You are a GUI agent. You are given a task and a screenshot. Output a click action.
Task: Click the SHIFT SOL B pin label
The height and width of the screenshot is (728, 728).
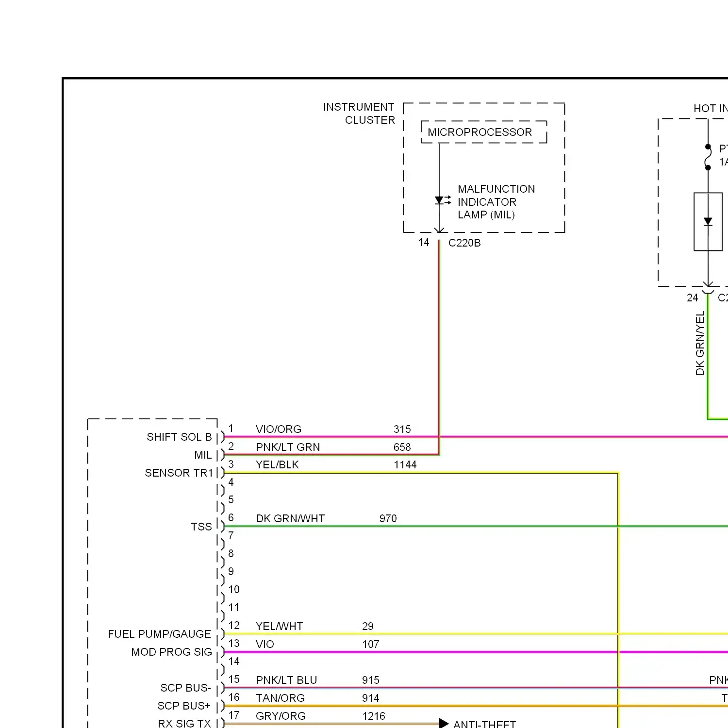point(179,437)
